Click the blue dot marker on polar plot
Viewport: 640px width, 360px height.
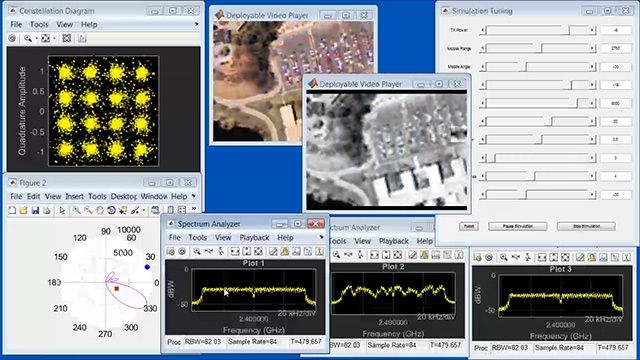(x=147, y=267)
